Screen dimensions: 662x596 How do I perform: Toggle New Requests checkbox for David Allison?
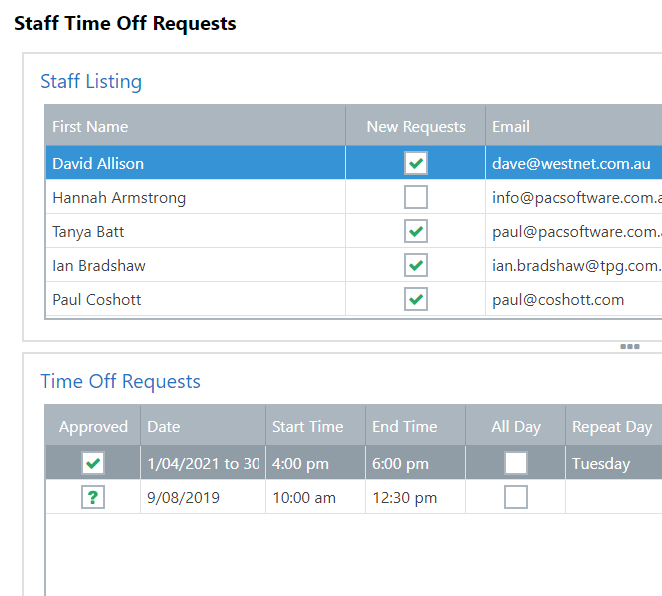click(x=416, y=163)
